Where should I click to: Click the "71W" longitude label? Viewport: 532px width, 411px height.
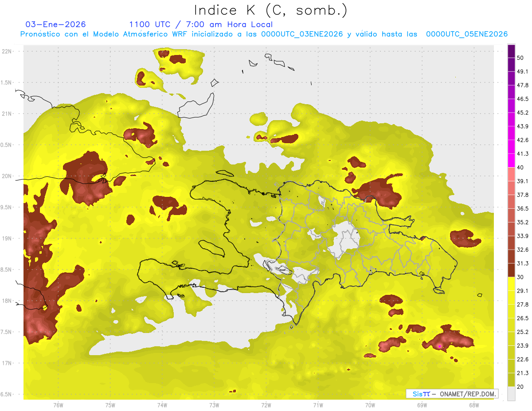pyautogui.click(x=318, y=405)
